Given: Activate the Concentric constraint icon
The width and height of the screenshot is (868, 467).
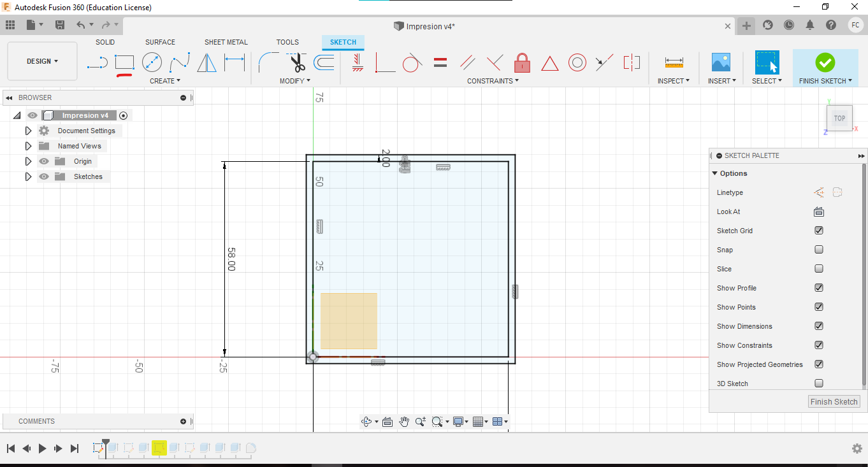Looking at the screenshot, I should (x=577, y=62).
